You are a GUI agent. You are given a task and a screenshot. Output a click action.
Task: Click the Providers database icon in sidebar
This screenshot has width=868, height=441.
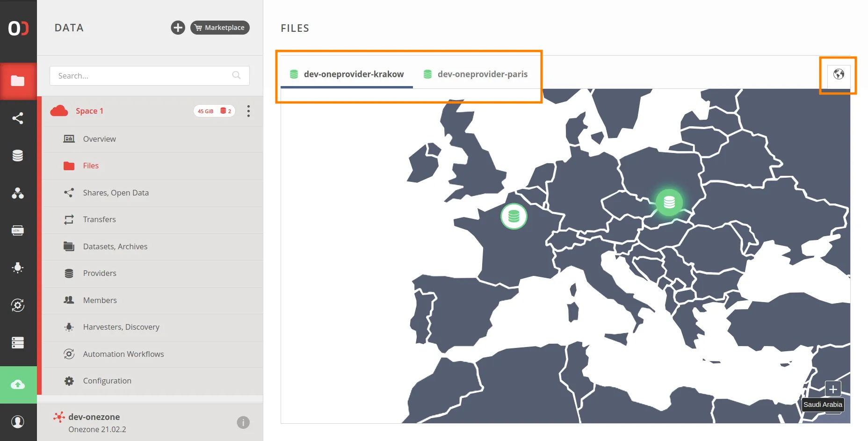(18, 156)
